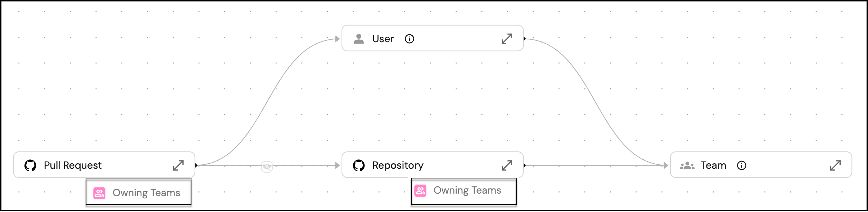The image size is (868, 212).
Task: Select the Pull Request node title
Action: [x=73, y=165]
